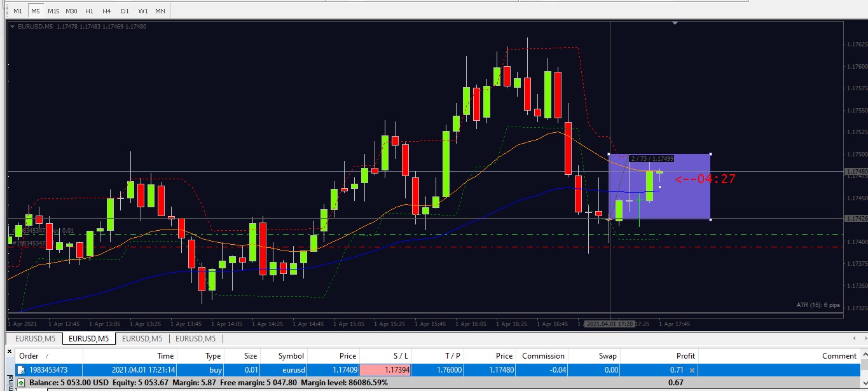This screenshot has width=868, height=391.
Task: Sort trades by Time column header
Action: (x=130, y=356)
